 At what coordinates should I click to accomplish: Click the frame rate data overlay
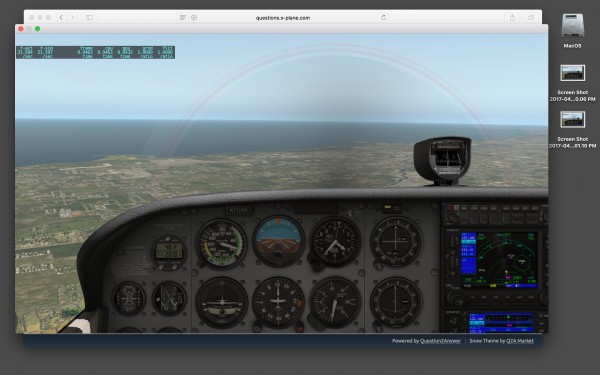95,52
